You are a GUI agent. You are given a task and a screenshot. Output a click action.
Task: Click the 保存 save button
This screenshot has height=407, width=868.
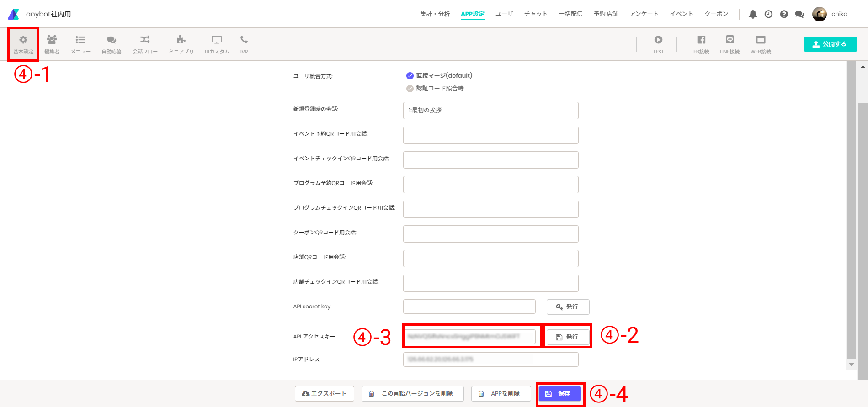559,394
